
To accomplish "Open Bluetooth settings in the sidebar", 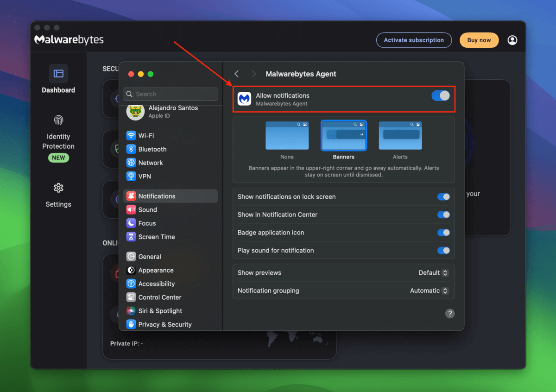I will click(171, 149).
